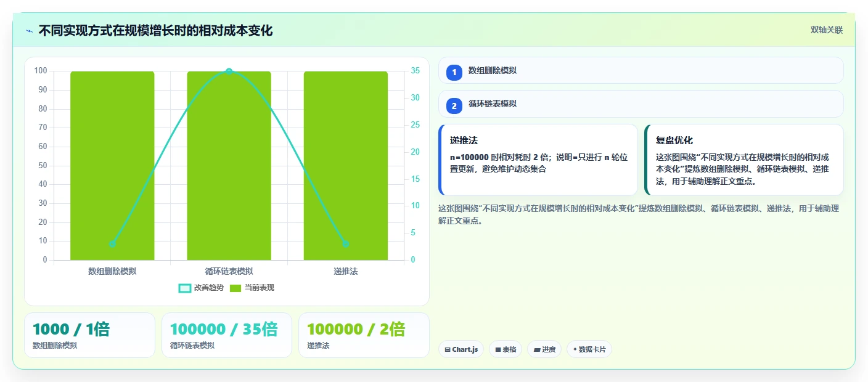
Task: Open the 复盘优化 card
Action: pos(743,160)
